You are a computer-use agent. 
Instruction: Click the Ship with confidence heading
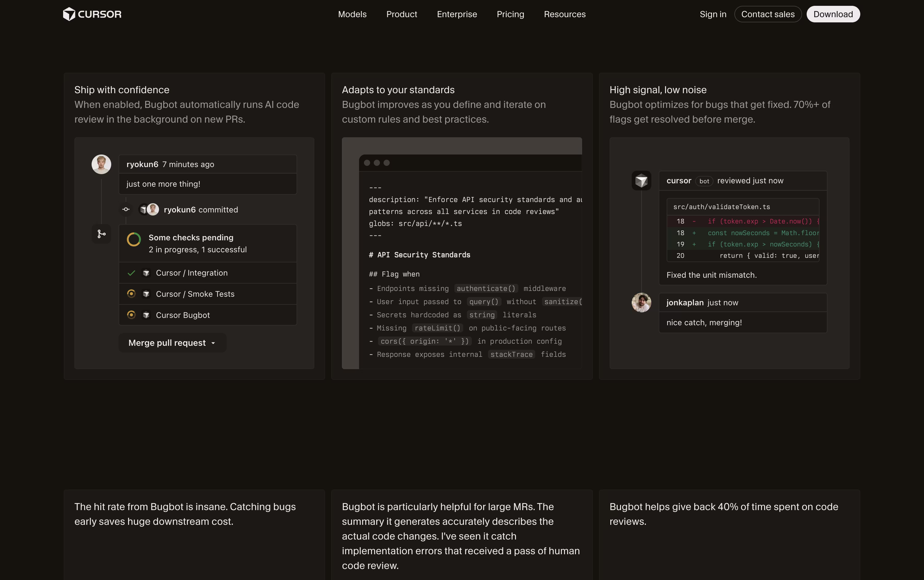122,90
